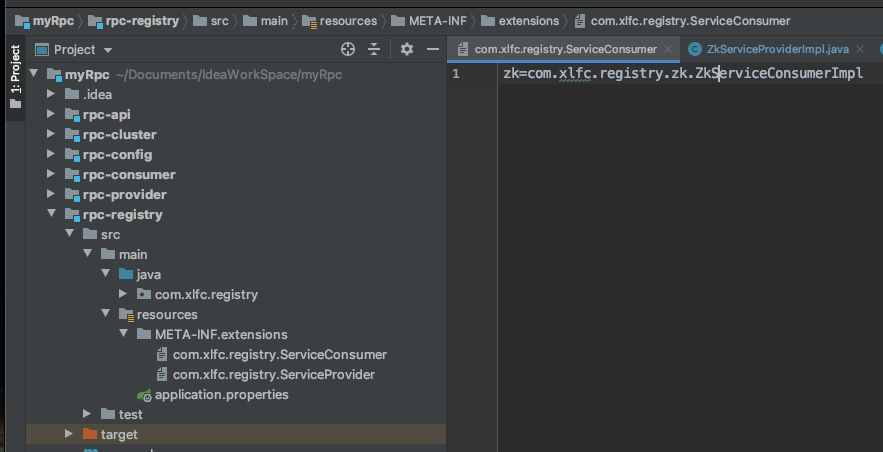The width and height of the screenshot is (883, 452).
Task: Switch to the ZkServiceProviderImpl.java tab
Action: click(777, 50)
